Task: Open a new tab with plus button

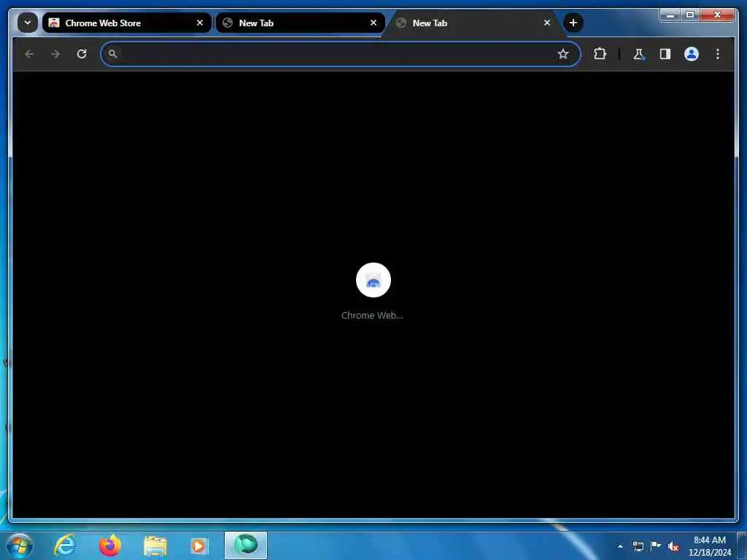Action: (x=573, y=23)
